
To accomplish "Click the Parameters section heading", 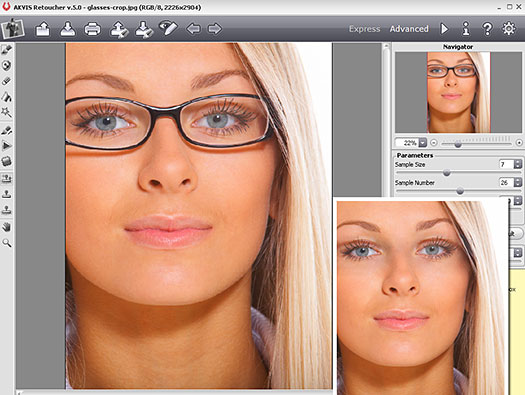I will tap(415, 155).
